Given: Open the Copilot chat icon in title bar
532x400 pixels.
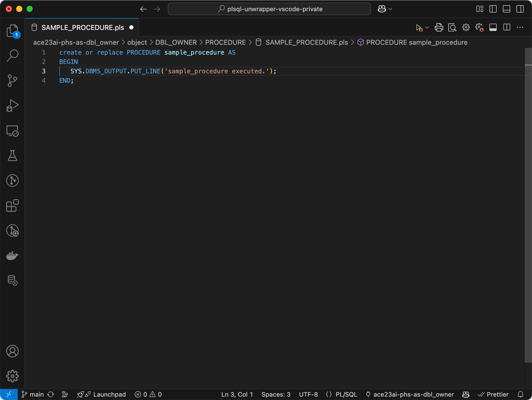Looking at the screenshot, I should point(382,9).
